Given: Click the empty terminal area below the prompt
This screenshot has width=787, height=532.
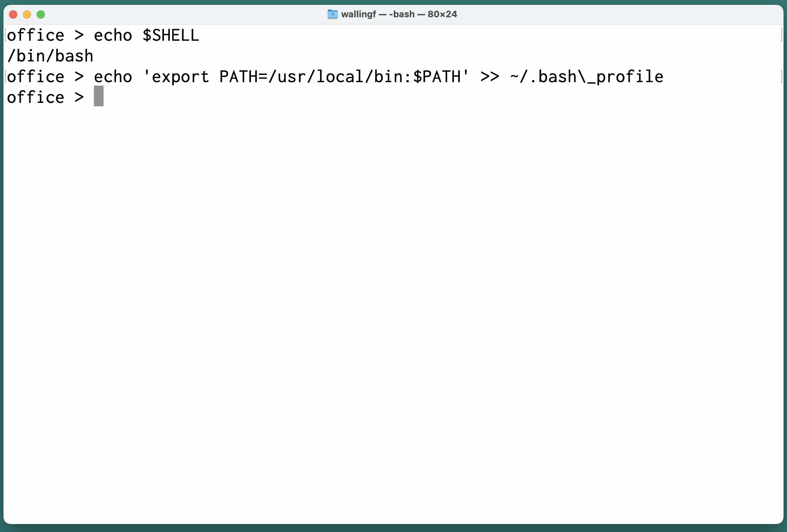Looking at the screenshot, I should [393, 311].
